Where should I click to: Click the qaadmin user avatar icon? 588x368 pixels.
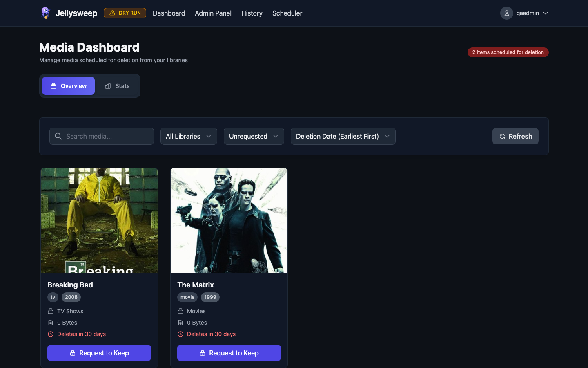coord(507,13)
